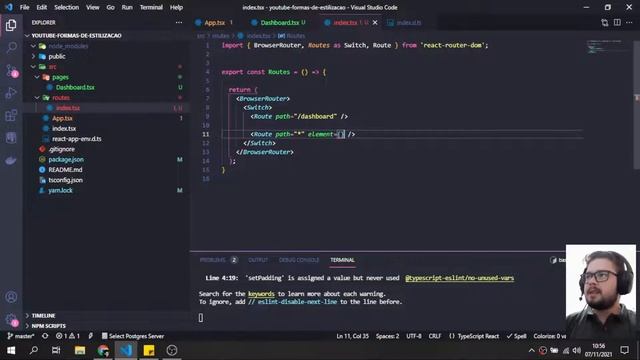Open tsconfig.json in explorer

tap(65, 180)
